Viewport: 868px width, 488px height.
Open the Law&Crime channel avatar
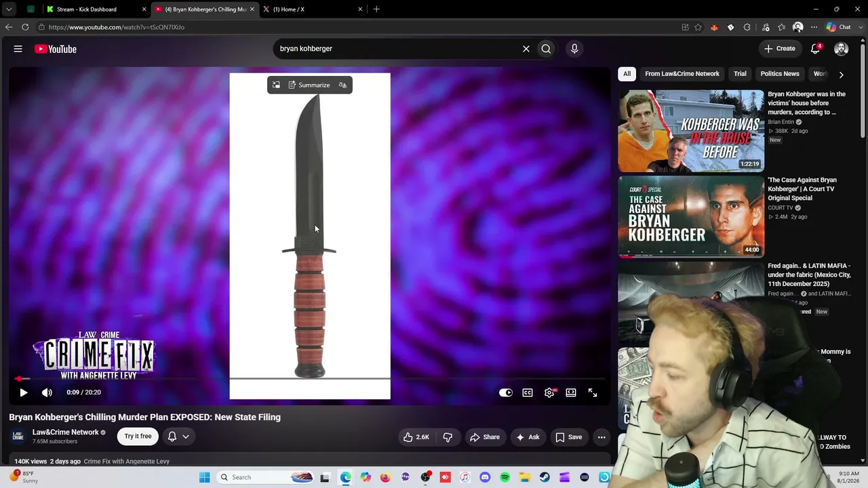pyautogui.click(x=18, y=436)
